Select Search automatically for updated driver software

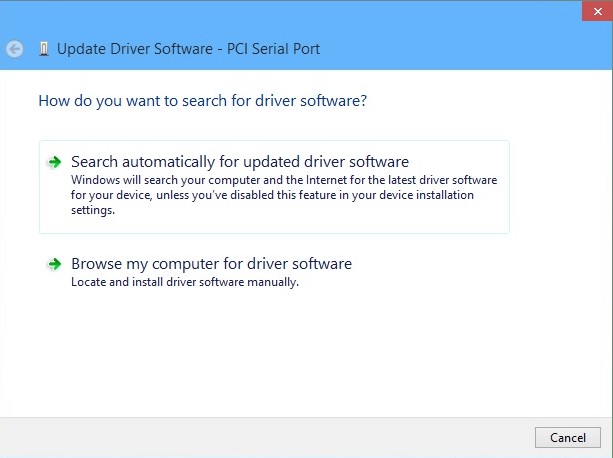tap(240, 161)
